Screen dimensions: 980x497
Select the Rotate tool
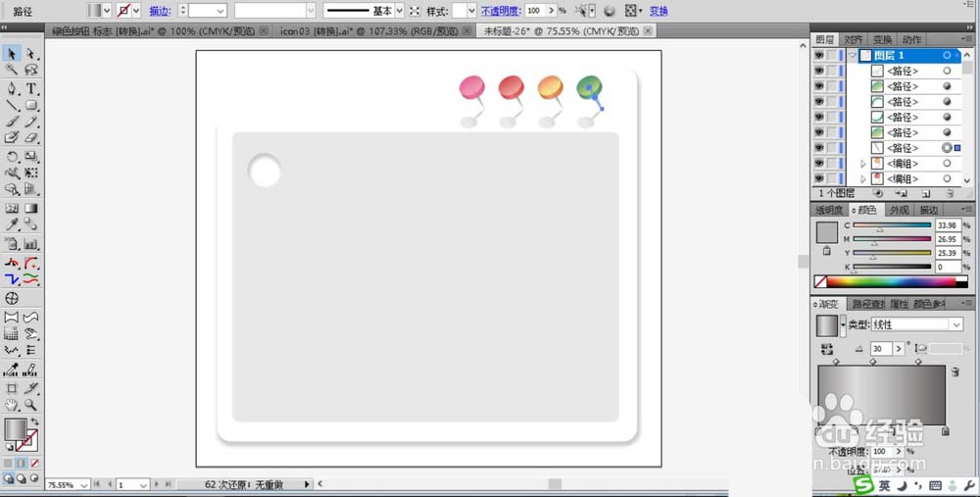pos(11,156)
